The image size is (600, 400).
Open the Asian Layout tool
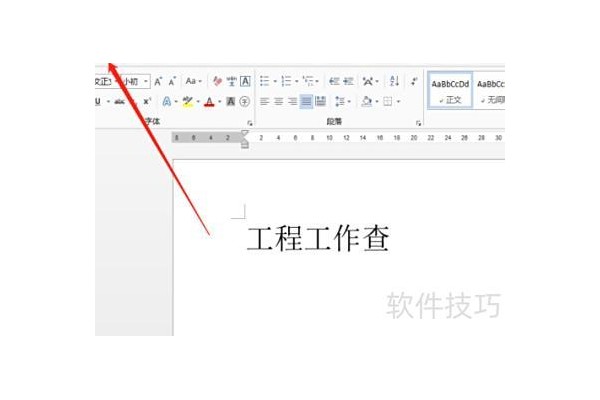click(x=368, y=81)
